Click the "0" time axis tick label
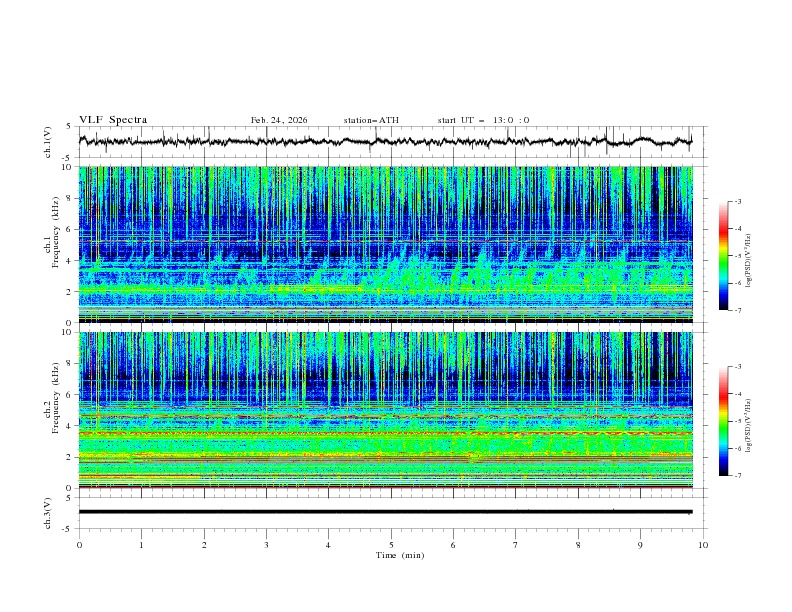The image size is (792, 612). [x=79, y=545]
